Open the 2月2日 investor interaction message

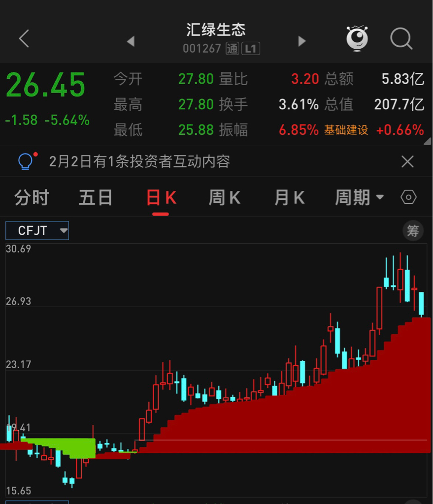(139, 161)
